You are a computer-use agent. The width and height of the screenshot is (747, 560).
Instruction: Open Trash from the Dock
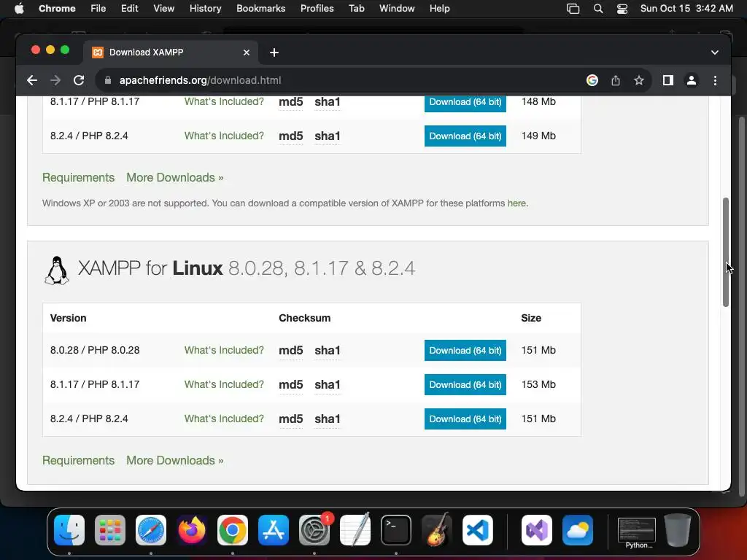click(678, 530)
